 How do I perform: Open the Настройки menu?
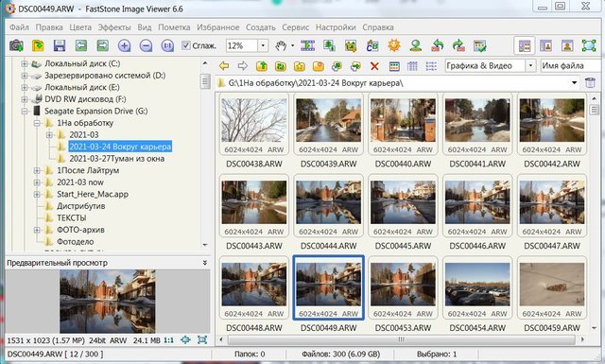click(x=336, y=27)
